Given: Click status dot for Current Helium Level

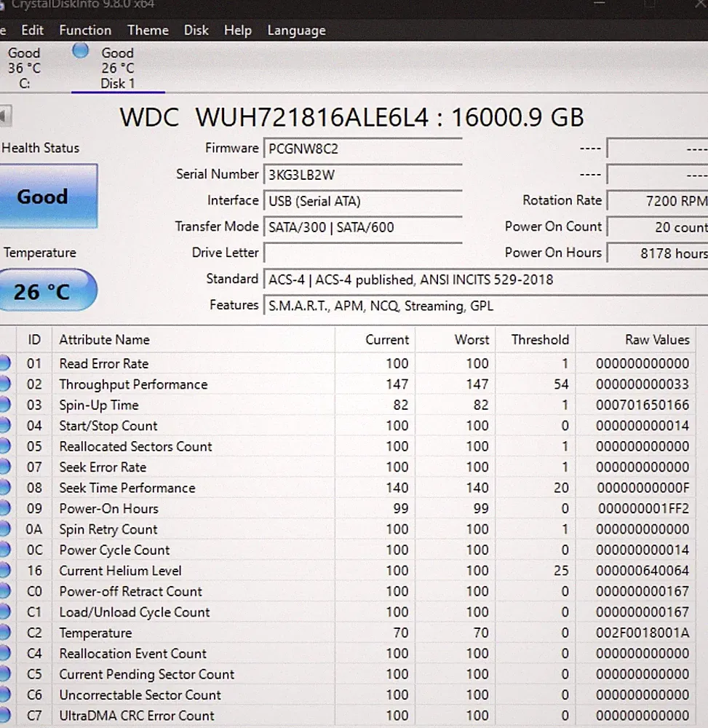Looking at the screenshot, I should click(4, 570).
